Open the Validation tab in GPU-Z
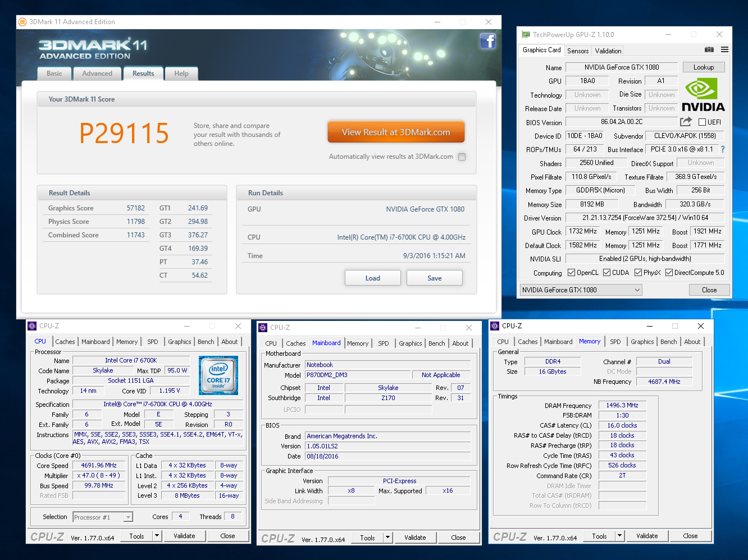This screenshot has width=748, height=560. [x=608, y=51]
